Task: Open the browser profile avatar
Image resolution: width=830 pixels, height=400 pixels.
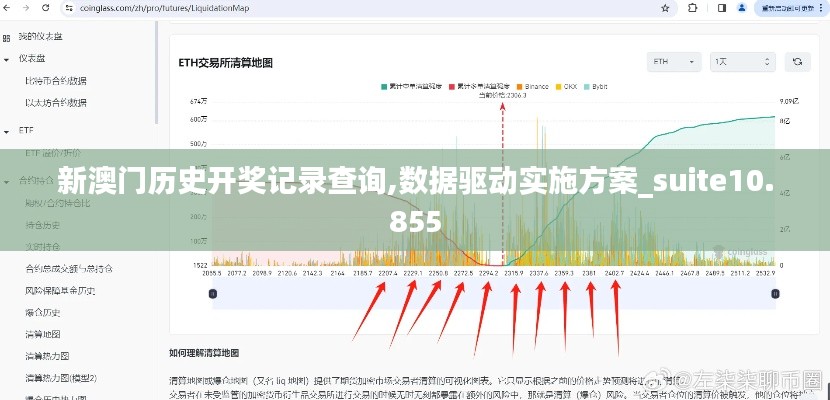Action: pos(742,8)
